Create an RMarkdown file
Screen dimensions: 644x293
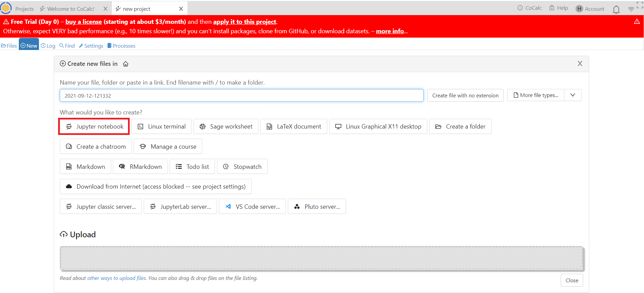pos(140,167)
